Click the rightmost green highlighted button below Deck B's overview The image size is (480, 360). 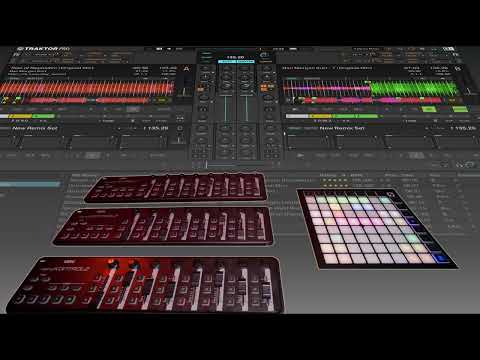click(460, 109)
